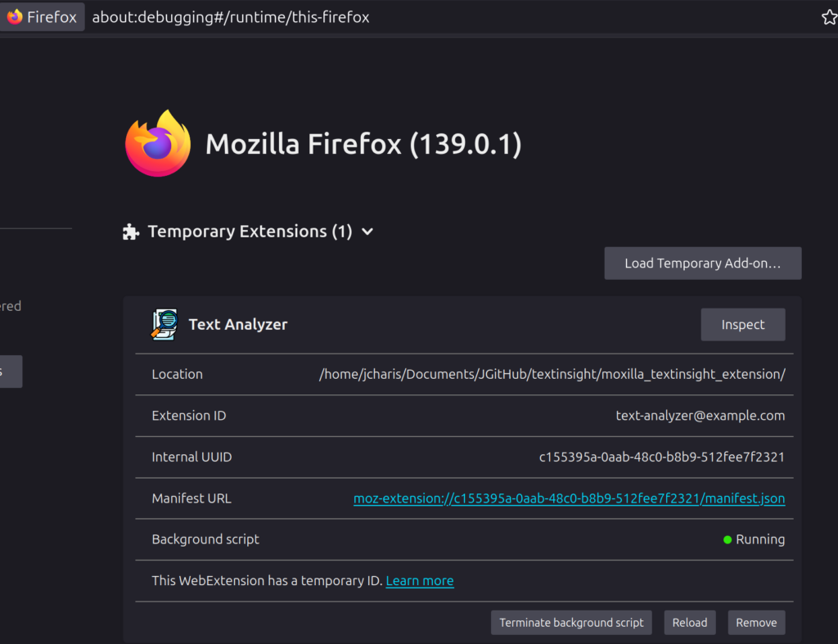The height and width of the screenshot is (644, 838).
Task: Load a Temporary Add-on
Action: coord(703,263)
